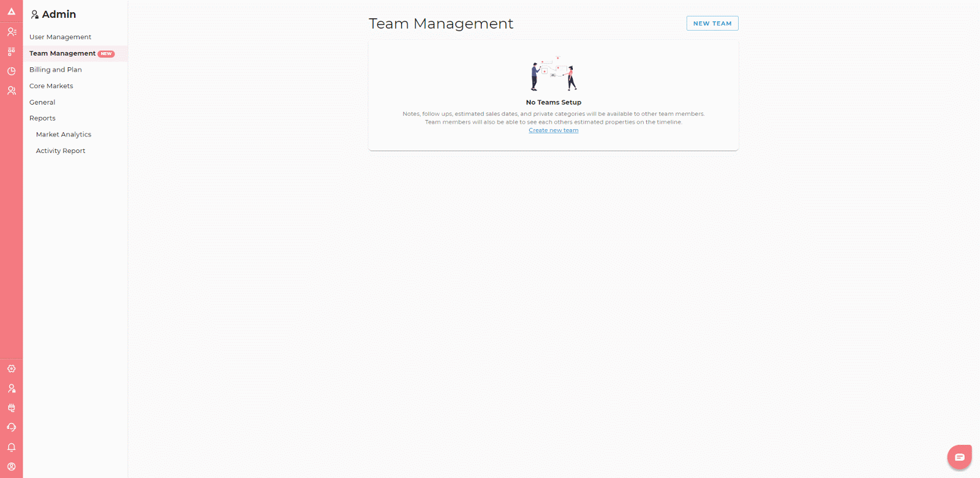
Task: Go to User Management
Action: 60,37
